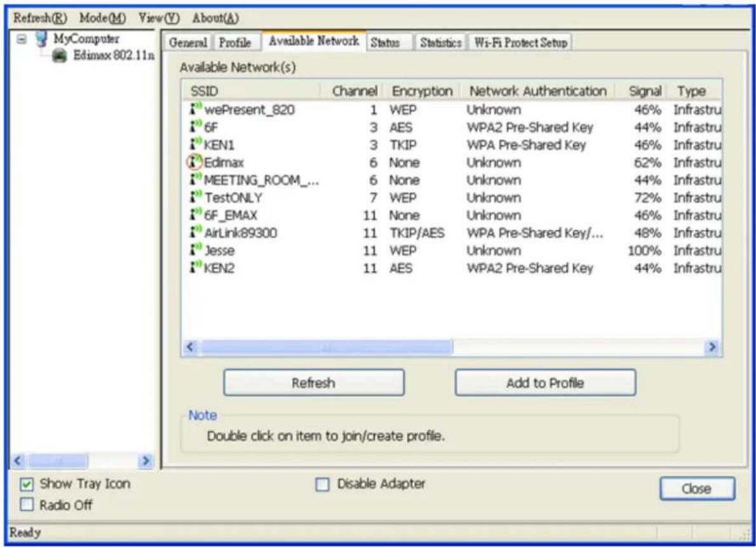Select the MEETING_ROOM_... network name
Image resolution: width=756 pixels, height=548 pixels.
[261, 181]
